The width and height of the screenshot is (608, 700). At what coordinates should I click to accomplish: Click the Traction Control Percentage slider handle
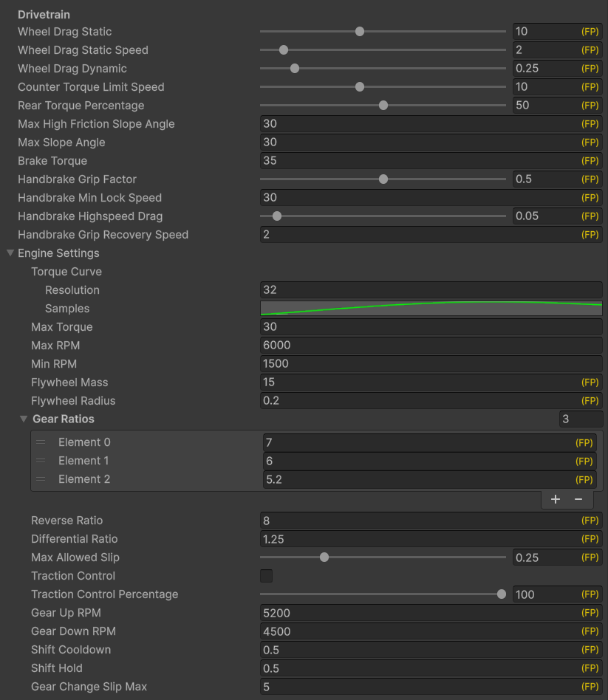click(502, 594)
